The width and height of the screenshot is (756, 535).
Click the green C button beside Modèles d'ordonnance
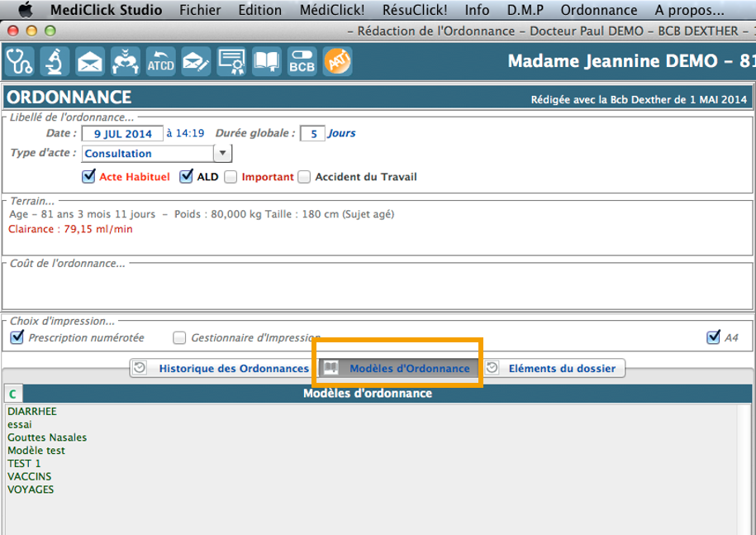pyautogui.click(x=13, y=394)
